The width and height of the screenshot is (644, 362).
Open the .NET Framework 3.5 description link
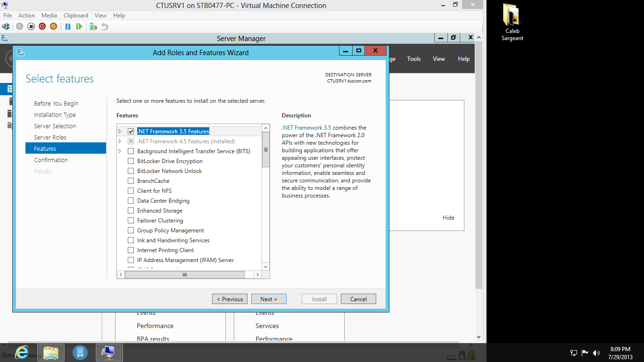[306, 128]
